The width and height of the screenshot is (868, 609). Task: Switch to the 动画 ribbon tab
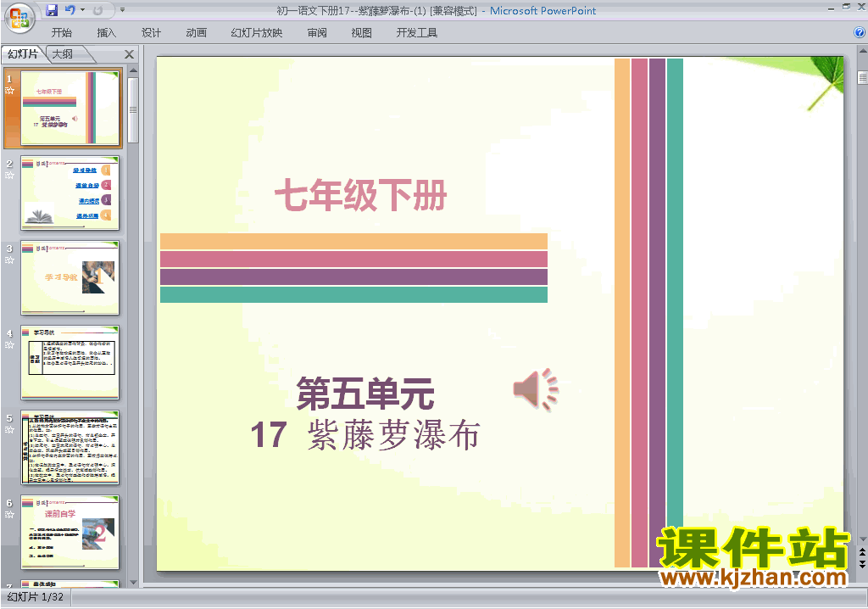196,33
